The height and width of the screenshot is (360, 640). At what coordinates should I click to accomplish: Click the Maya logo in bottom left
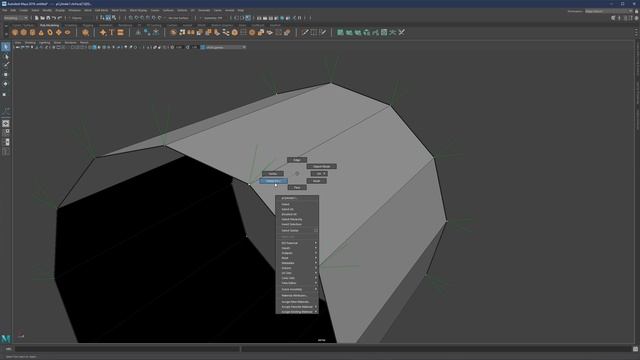tap(6, 339)
